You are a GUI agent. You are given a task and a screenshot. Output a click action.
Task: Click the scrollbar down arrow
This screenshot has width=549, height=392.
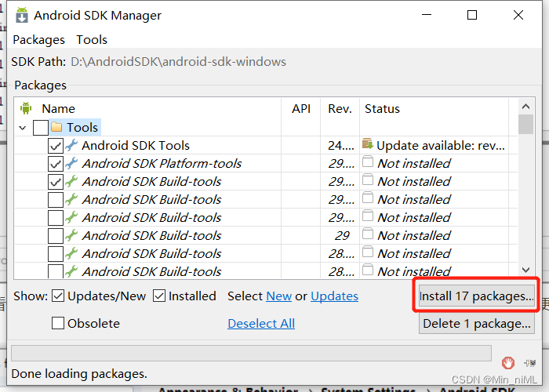click(525, 270)
